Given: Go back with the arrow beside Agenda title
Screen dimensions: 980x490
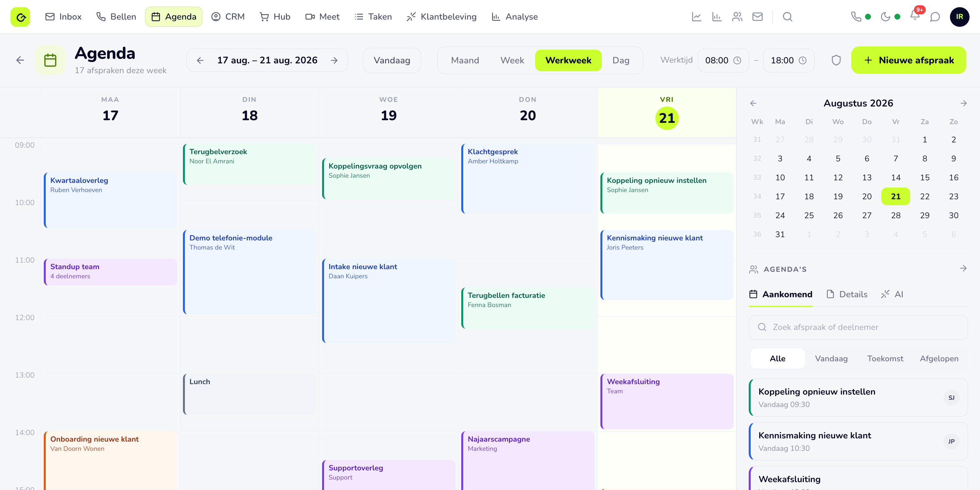Looking at the screenshot, I should (21, 60).
